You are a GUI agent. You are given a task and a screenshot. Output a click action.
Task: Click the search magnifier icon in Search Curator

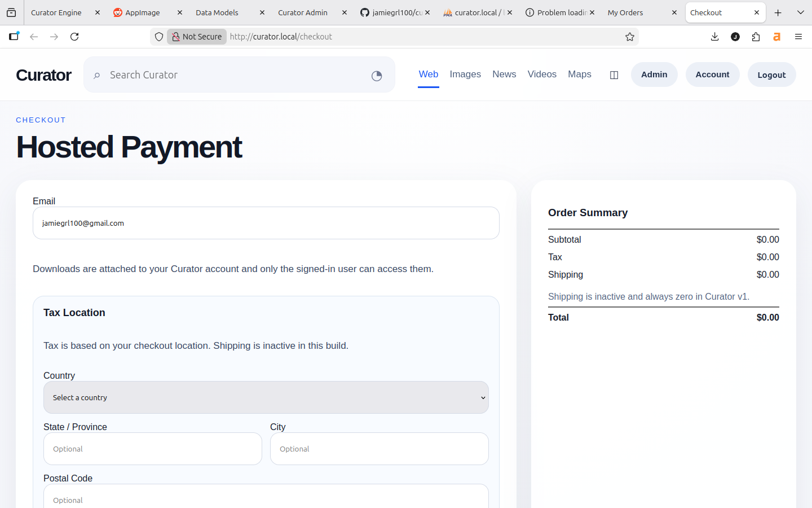(97, 75)
